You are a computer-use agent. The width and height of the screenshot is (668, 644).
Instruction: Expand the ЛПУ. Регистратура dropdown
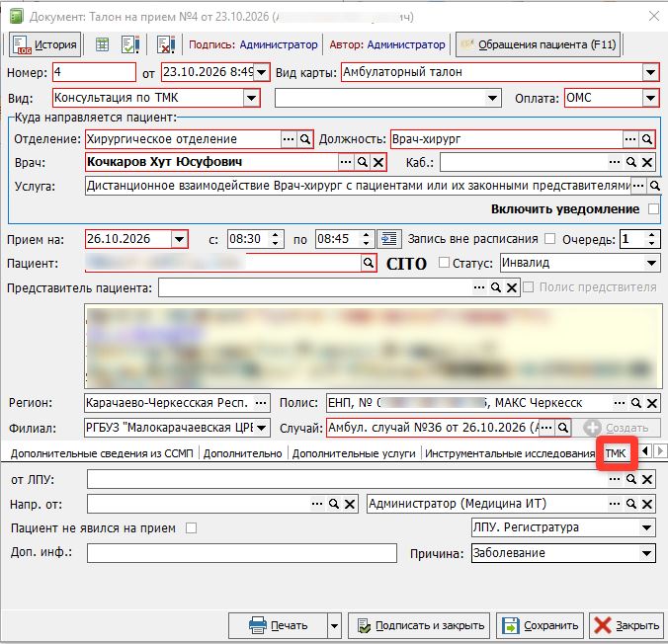click(x=646, y=527)
